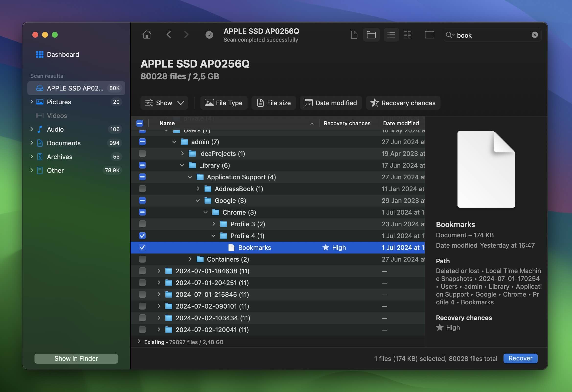
Task: Click the scan completed checkmark icon
Action: pyautogui.click(x=209, y=35)
